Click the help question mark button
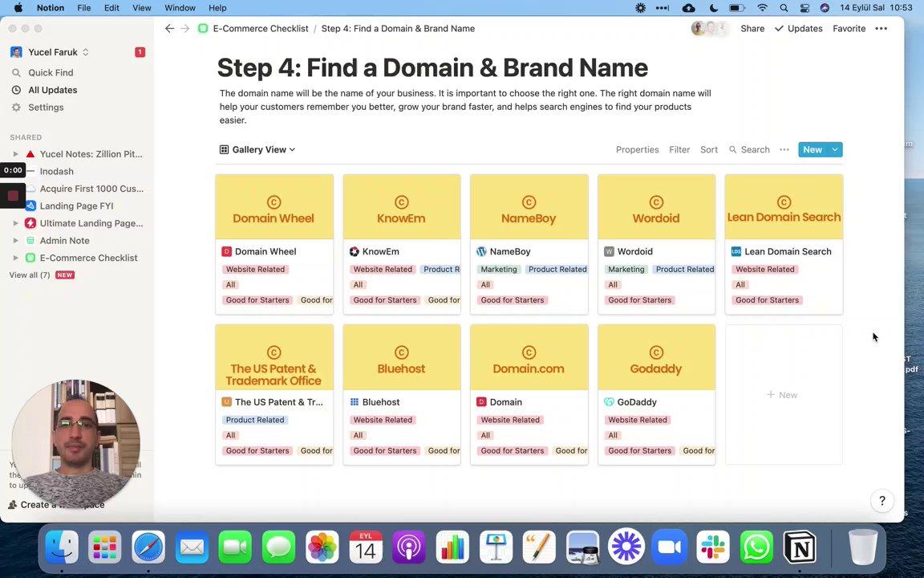The width and height of the screenshot is (924, 578). [x=882, y=501]
